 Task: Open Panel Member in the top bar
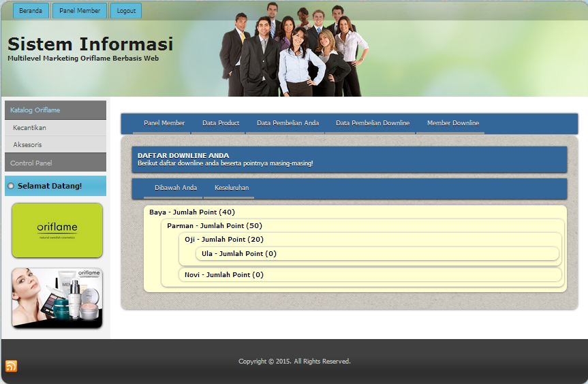tap(80, 10)
